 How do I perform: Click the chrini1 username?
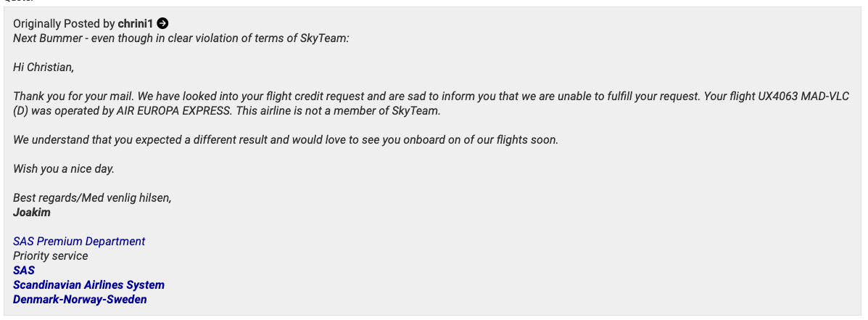tap(136, 24)
